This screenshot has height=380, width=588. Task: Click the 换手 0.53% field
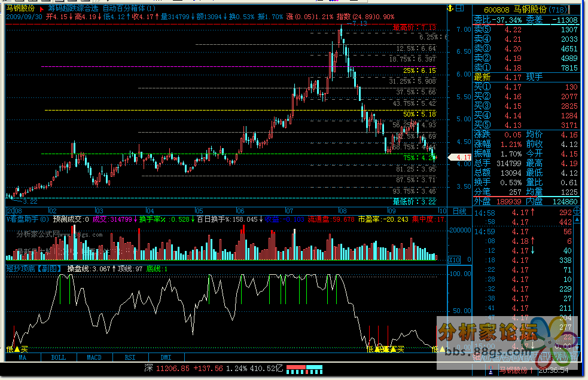498,182
